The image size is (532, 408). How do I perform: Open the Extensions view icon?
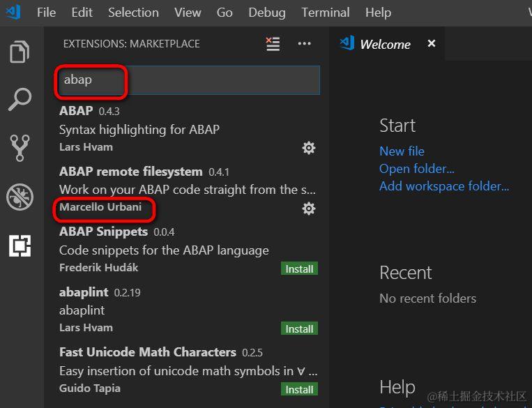[x=20, y=245]
